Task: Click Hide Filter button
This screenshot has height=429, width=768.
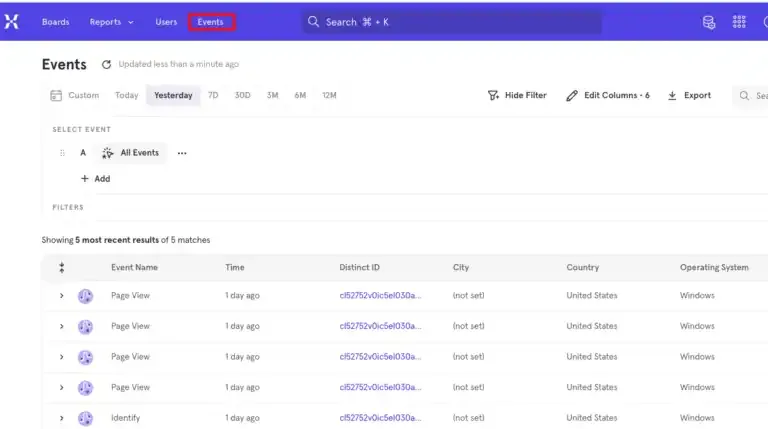Action: click(517, 95)
